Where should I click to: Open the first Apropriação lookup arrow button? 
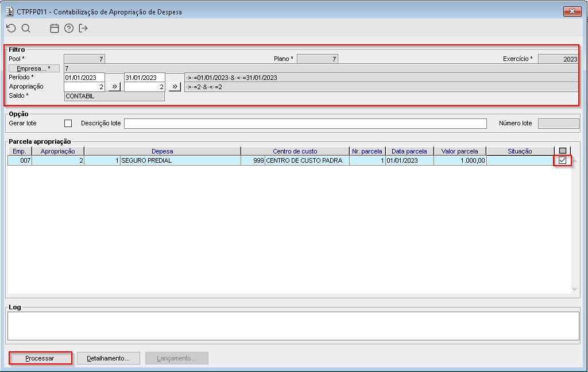(114, 87)
